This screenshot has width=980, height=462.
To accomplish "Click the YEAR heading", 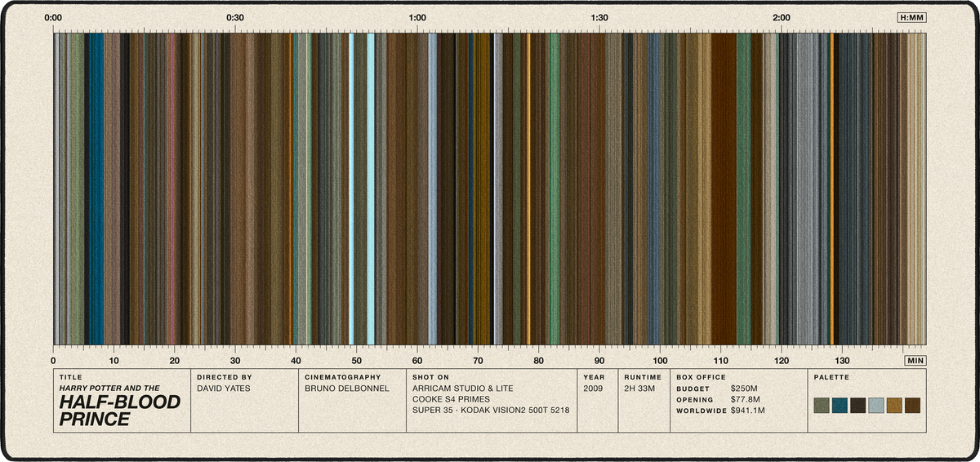I will 594,378.
